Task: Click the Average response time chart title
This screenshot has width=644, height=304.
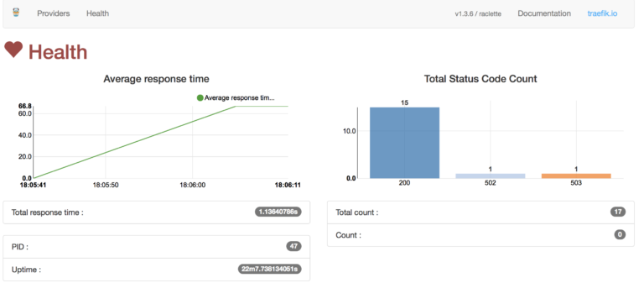Action: click(156, 79)
